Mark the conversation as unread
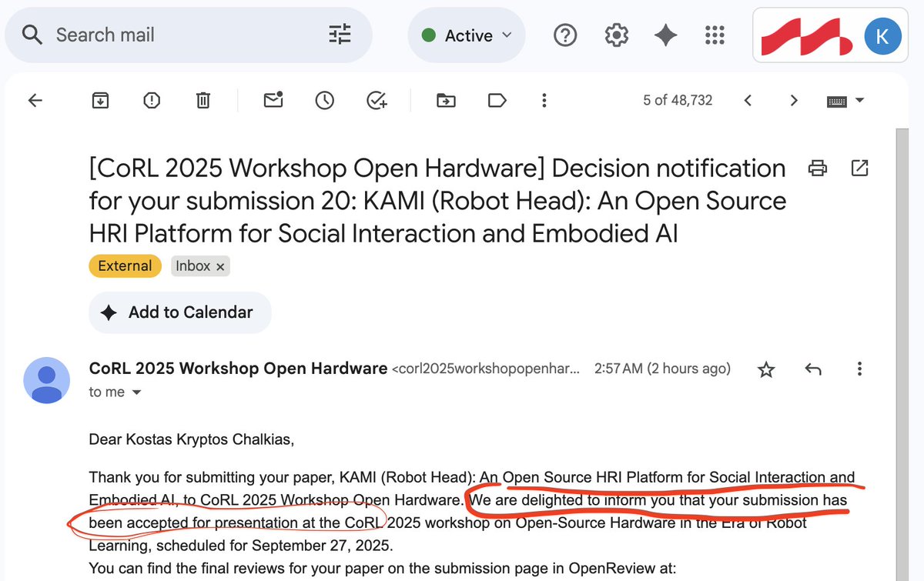 (273, 100)
